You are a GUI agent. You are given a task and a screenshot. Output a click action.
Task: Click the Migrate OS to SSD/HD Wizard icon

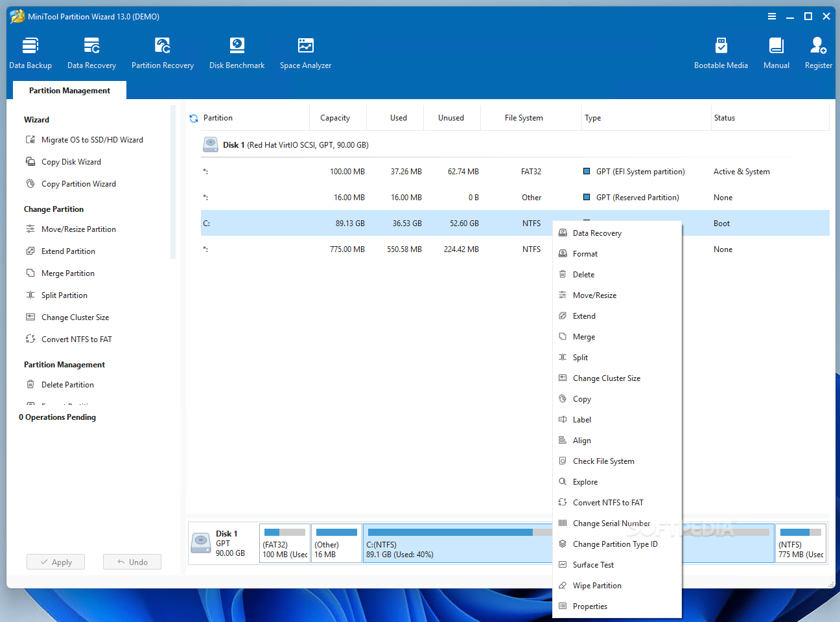[x=30, y=140]
